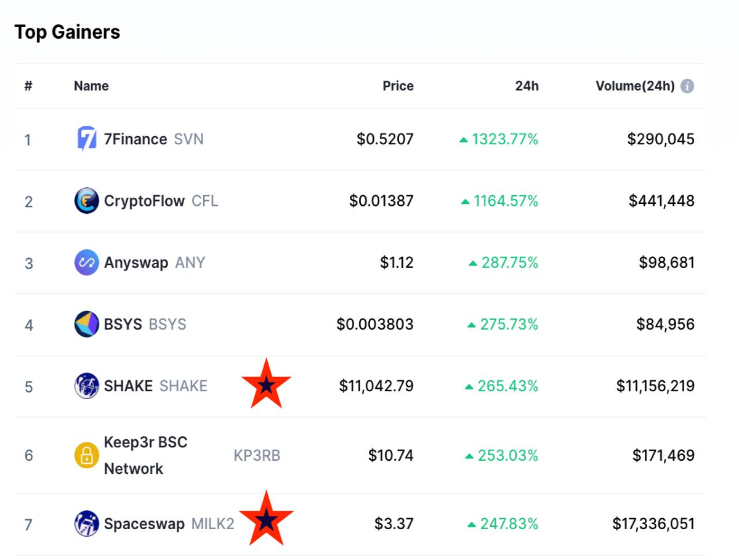Click the 7Finance coin logo icon
739x560 pixels.
(x=86, y=139)
